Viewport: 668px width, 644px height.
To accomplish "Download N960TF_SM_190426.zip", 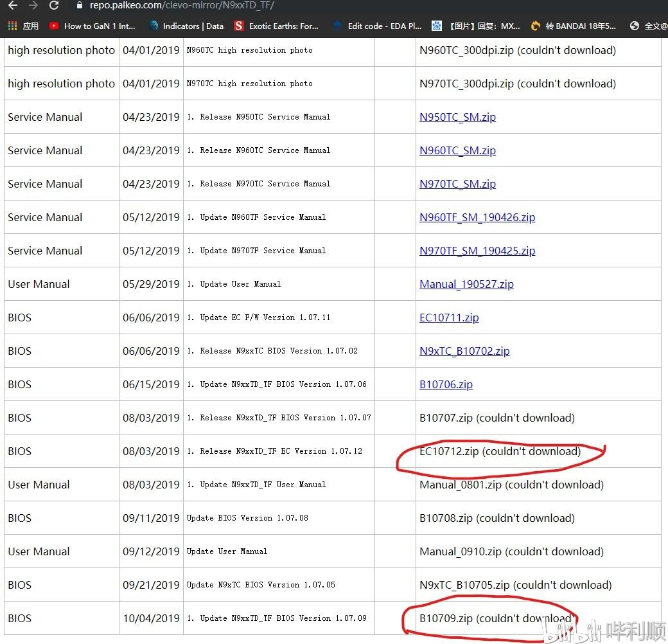I will click(477, 217).
